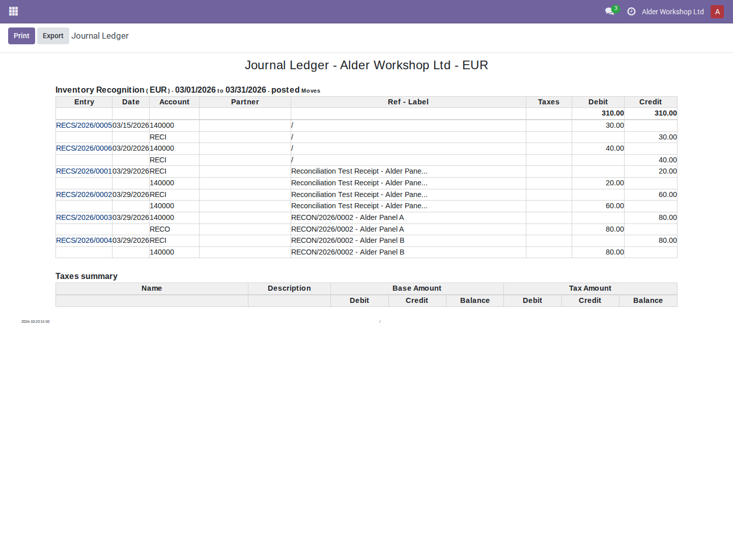Click the Print button

[x=21, y=36]
